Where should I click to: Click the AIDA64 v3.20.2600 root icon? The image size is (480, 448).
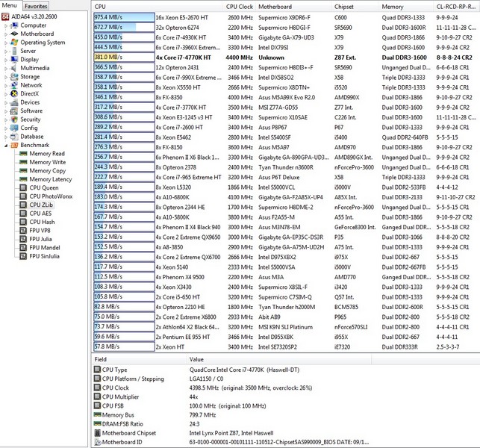tap(5, 17)
